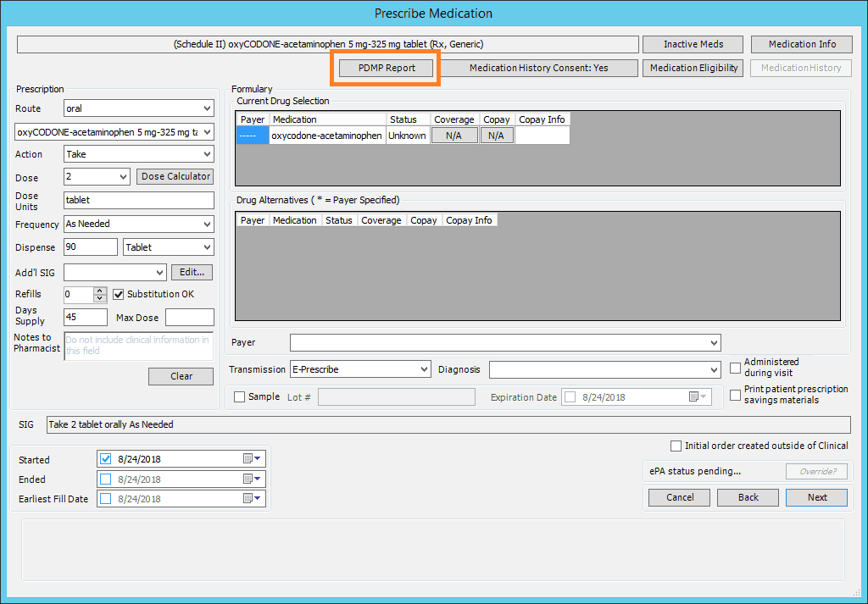Click the Notes to Pharmacist text field
Screen dimensions: 868x604
(138, 346)
